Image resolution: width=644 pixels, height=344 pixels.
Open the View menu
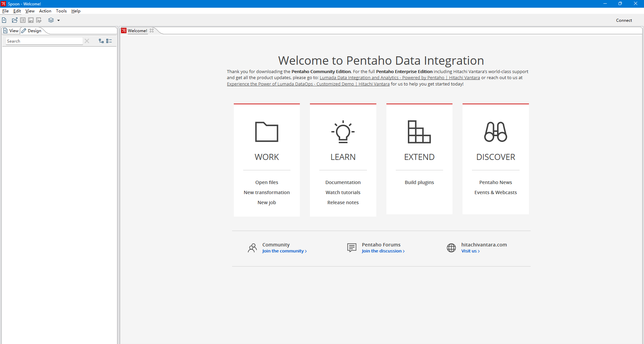(x=30, y=11)
